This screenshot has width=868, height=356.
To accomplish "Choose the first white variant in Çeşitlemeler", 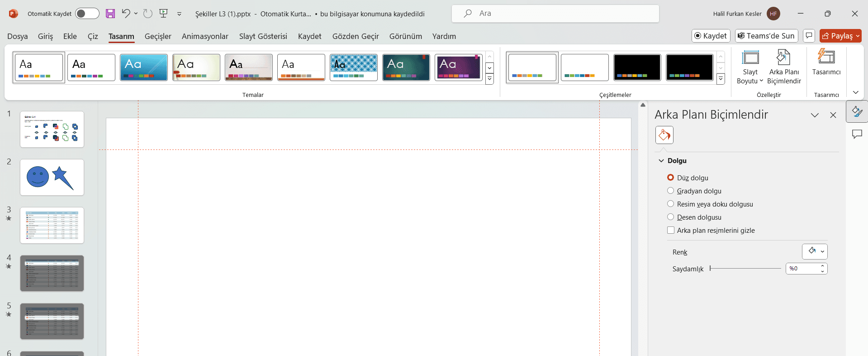I will click(x=532, y=67).
